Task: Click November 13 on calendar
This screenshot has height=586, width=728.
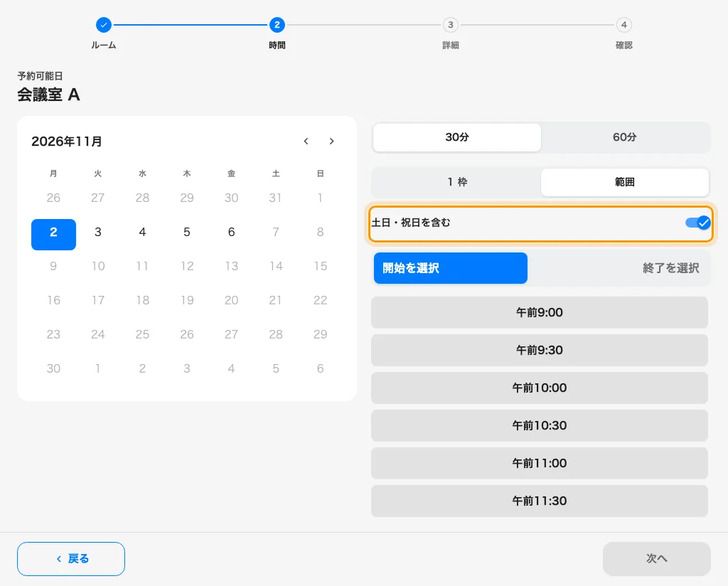Action: [231, 266]
